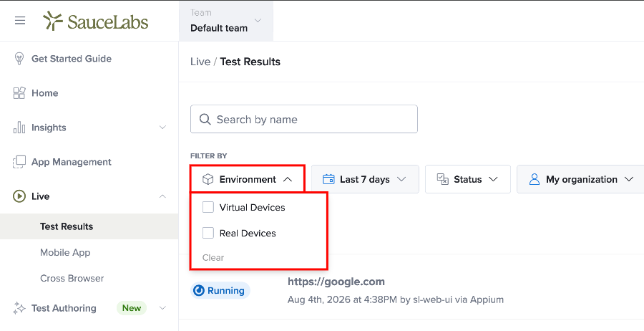Click the Test Authoring sparkle icon
The image size is (644, 331).
point(19,308)
